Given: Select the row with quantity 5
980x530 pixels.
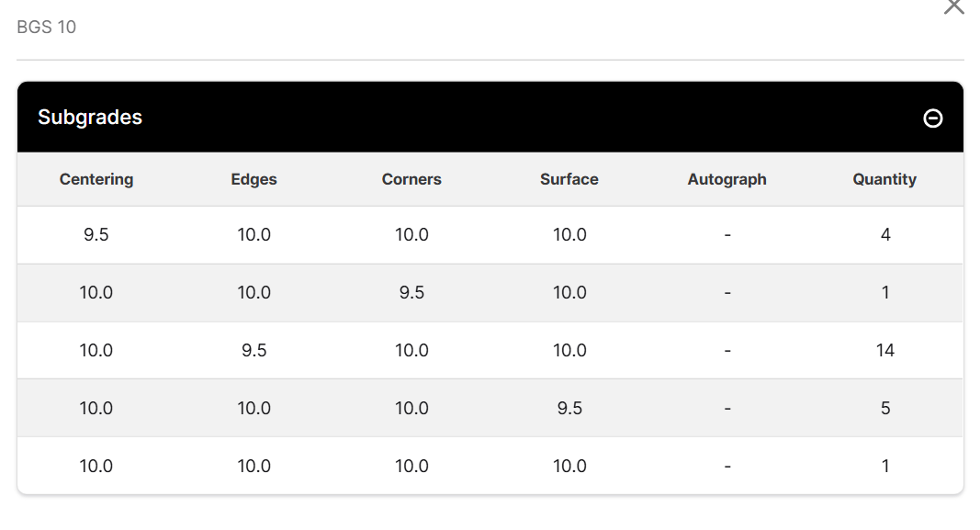Looking at the screenshot, I should click(490, 408).
